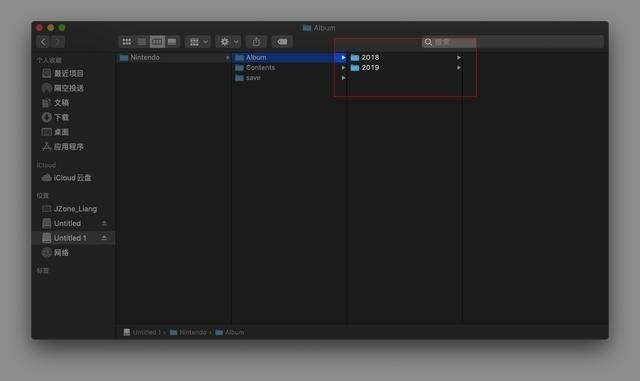
Task: Go back with the back arrow
Action: [x=43, y=42]
